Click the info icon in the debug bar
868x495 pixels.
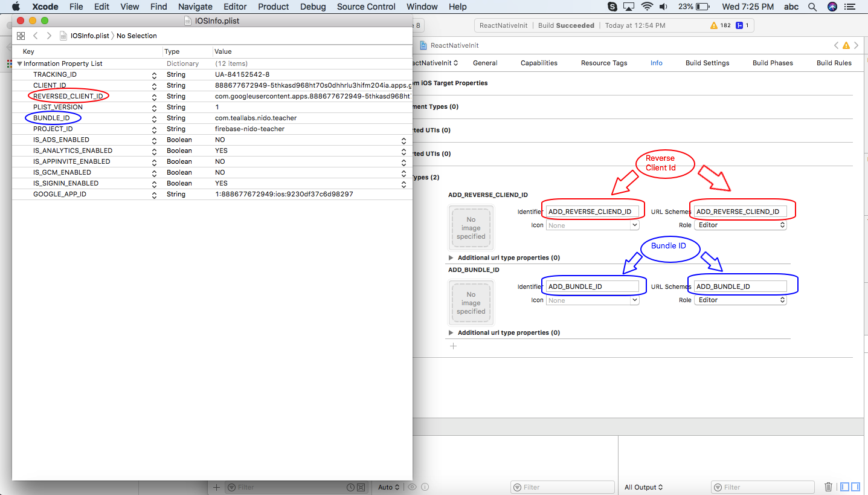[x=425, y=487]
